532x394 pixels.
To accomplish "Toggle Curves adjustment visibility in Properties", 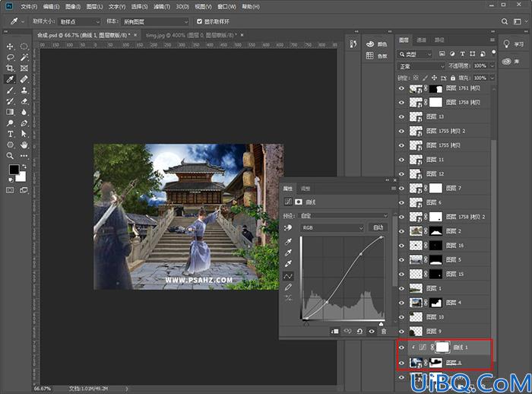I will [x=372, y=331].
